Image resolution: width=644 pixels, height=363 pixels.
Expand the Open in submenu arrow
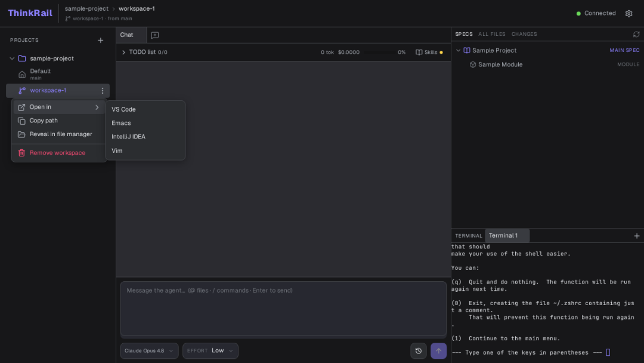click(x=97, y=107)
